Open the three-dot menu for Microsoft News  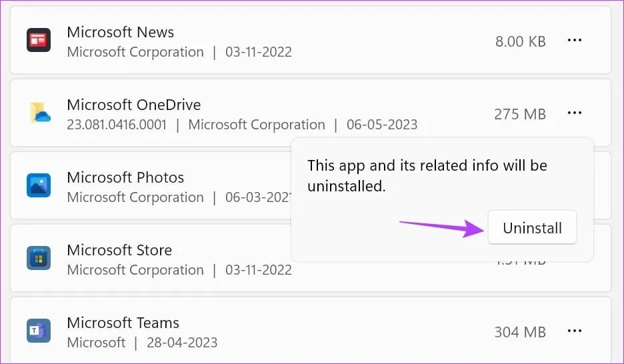(574, 41)
